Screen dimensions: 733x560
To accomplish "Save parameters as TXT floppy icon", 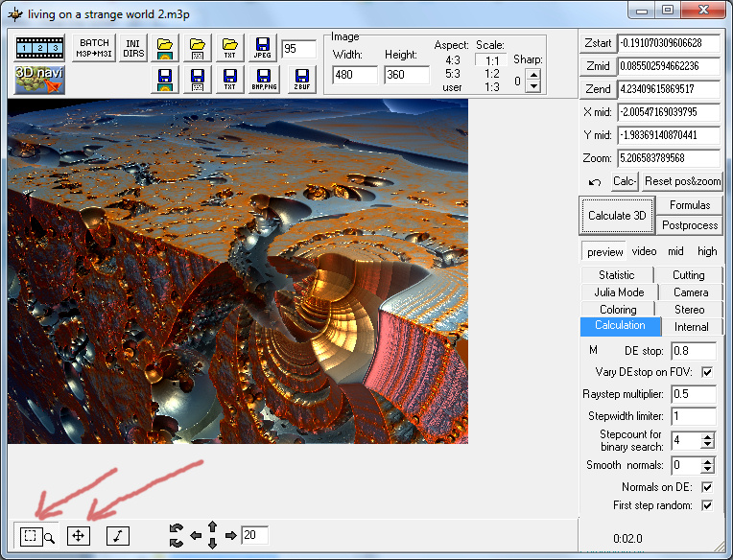I will pos(230,80).
